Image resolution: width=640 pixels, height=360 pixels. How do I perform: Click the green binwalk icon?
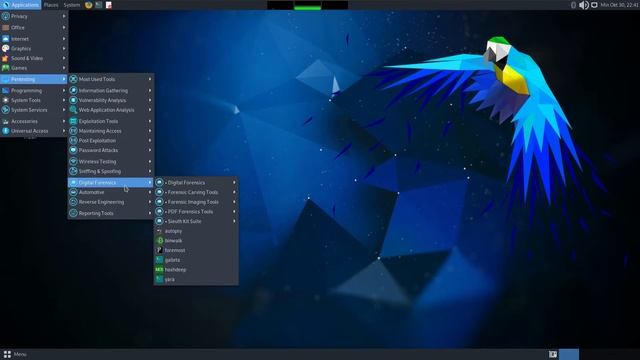[x=160, y=241]
